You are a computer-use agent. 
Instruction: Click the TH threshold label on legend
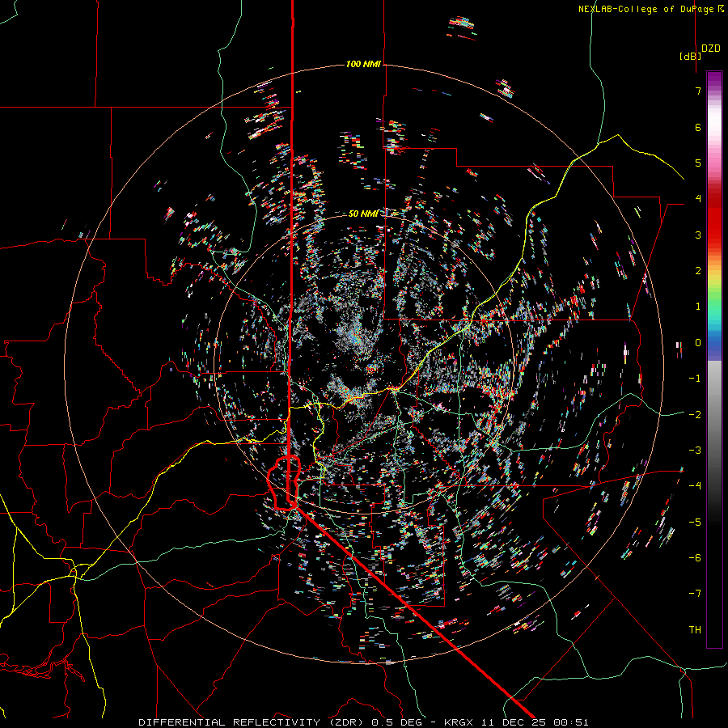695,630
